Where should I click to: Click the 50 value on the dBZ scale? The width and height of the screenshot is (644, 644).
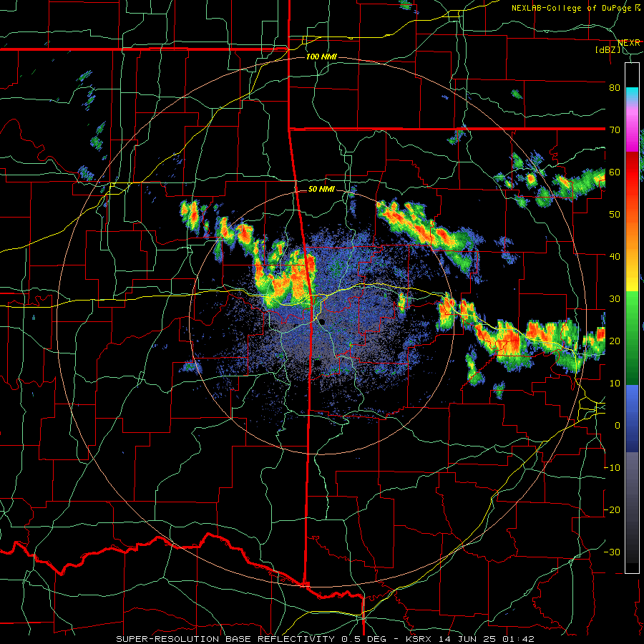[x=615, y=215]
